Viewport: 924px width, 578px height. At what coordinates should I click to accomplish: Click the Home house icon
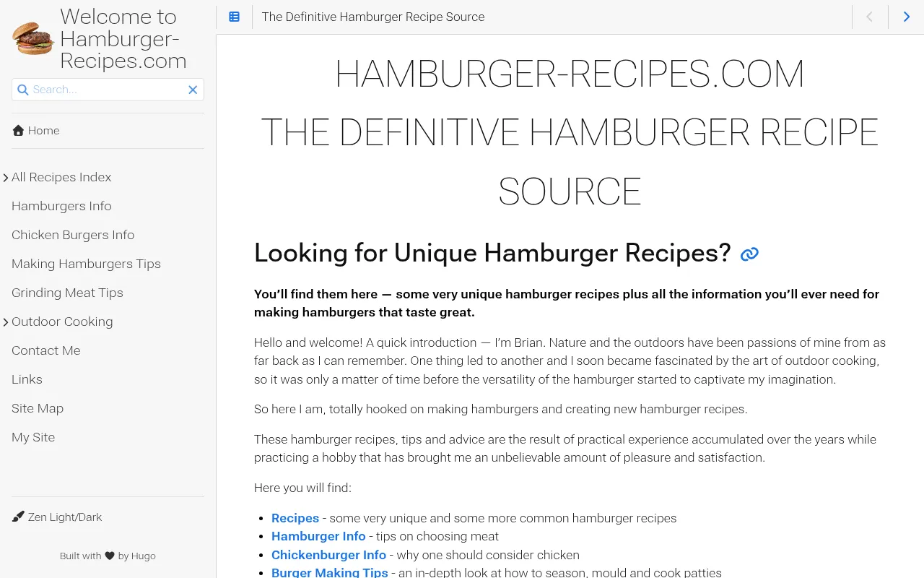point(18,131)
